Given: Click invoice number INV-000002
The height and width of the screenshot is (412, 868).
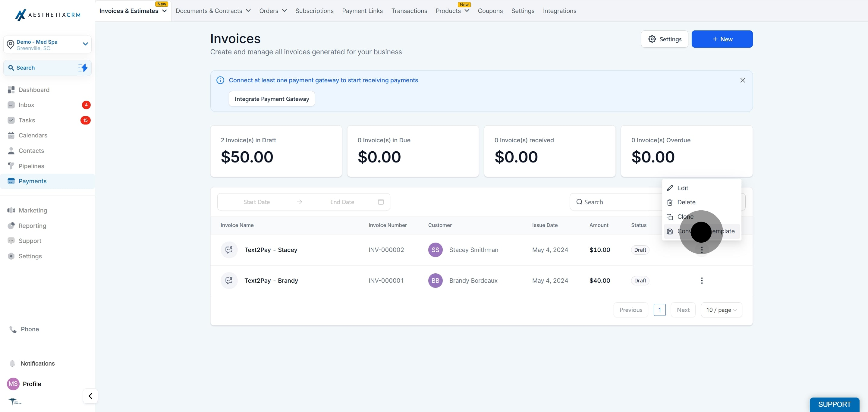Looking at the screenshot, I should coord(386,250).
